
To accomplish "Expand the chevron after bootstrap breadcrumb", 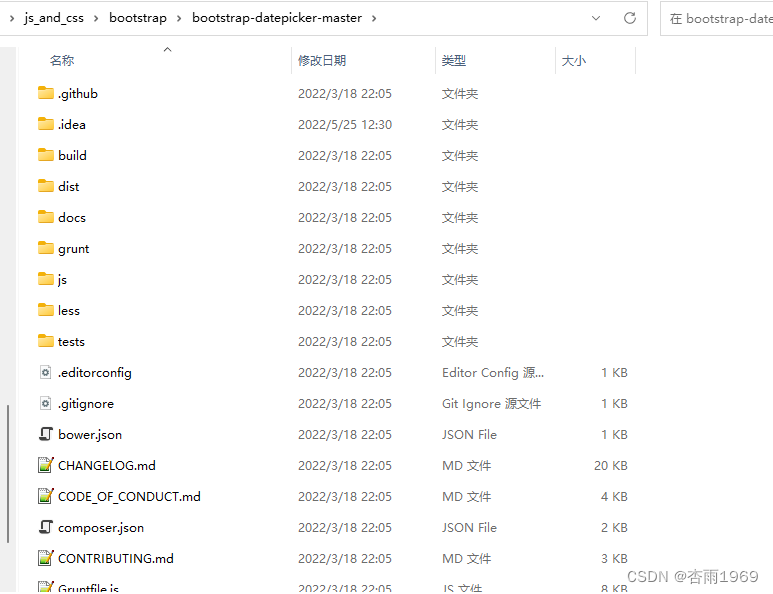I will click(x=179, y=19).
